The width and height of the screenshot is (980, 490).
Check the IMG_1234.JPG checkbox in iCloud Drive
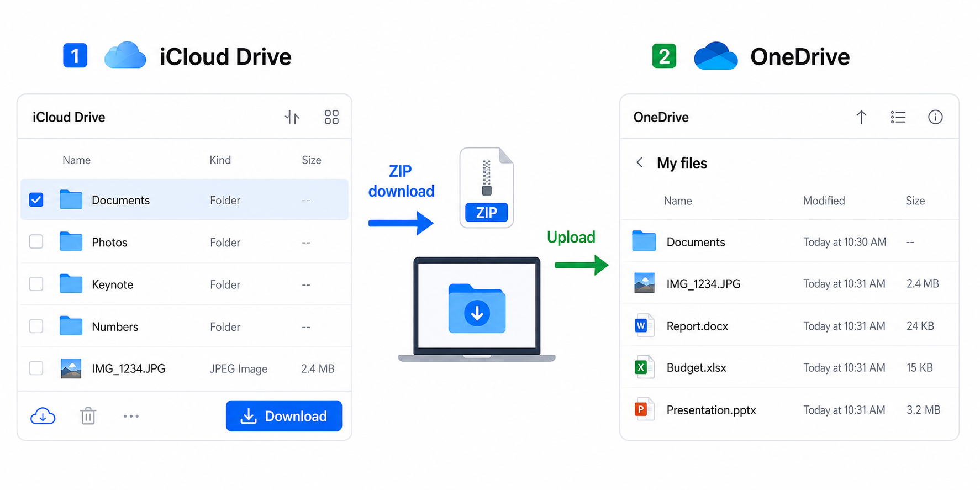coord(36,368)
